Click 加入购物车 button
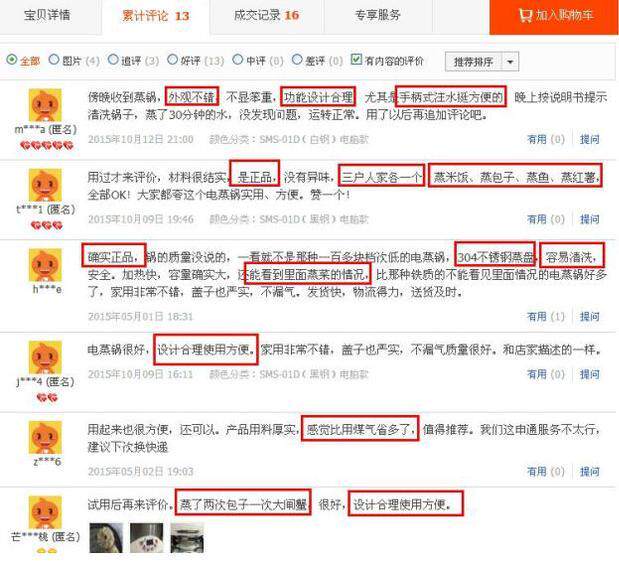 point(554,16)
